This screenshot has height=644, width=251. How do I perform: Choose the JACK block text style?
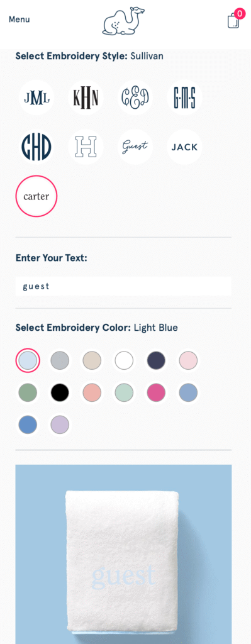click(184, 147)
